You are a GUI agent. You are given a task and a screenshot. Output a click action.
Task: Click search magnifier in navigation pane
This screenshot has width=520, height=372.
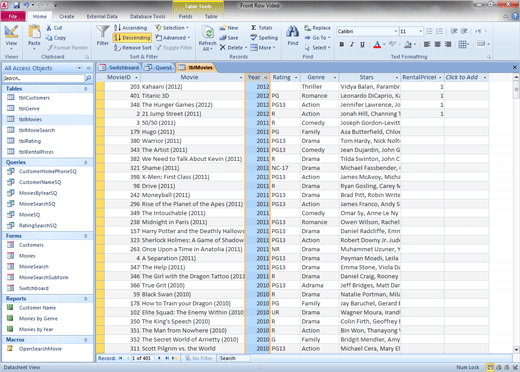pyautogui.click(x=88, y=78)
